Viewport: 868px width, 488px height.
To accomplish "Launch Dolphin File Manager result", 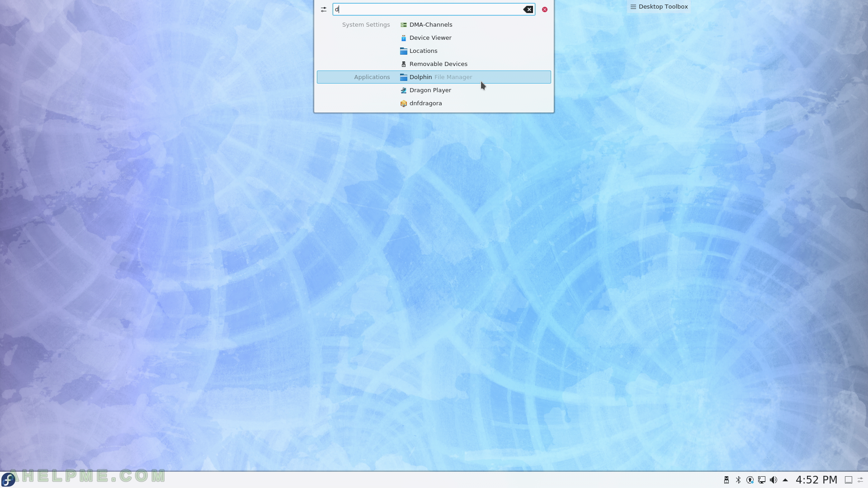I will (x=434, y=77).
